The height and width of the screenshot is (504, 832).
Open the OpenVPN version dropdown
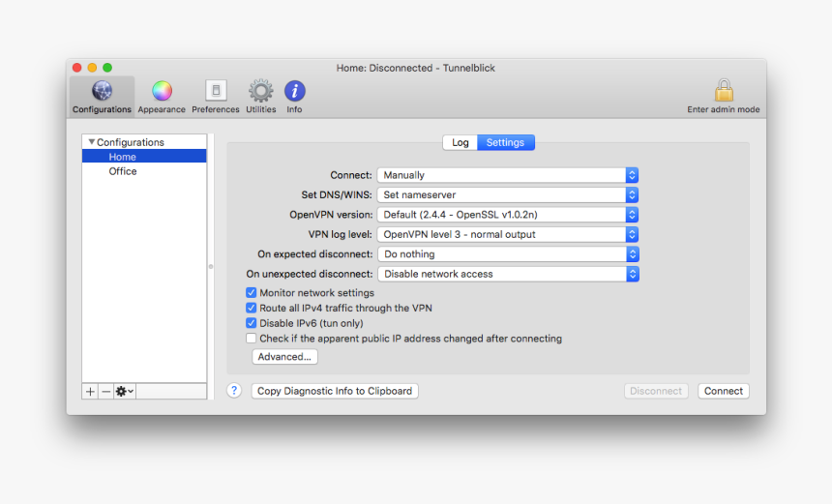point(508,215)
